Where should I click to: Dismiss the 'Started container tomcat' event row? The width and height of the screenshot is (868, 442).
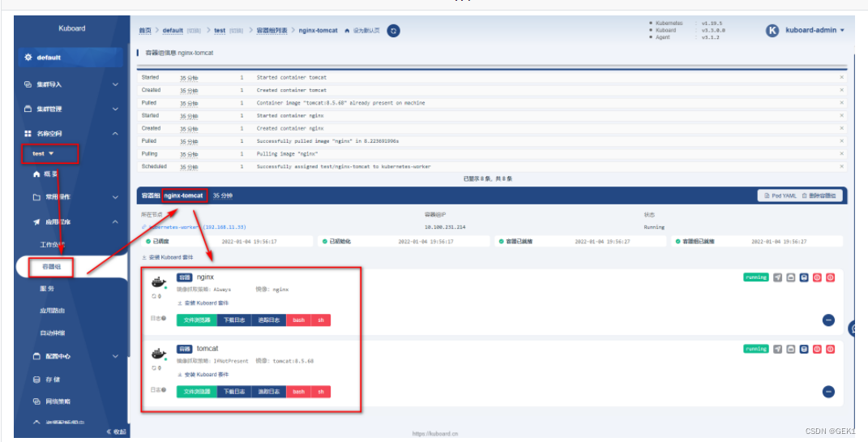point(842,78)
